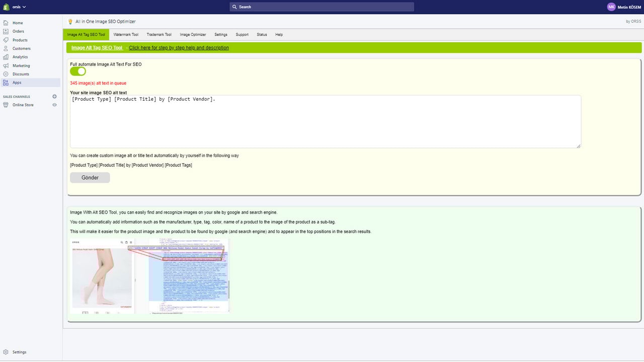Click the 345 image(s) alt text in queue text

point(98,83)
